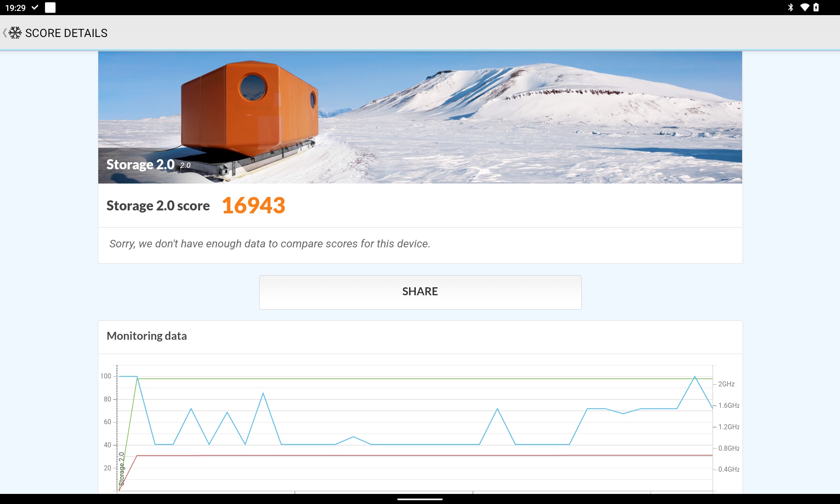
Task: Tap the vertical Storage 2.0 chart marker
Action: pos(121,469)
